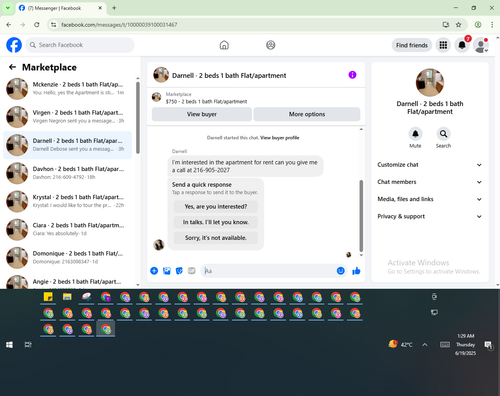
Task: Open File Explorer from the taskbar
Action: [67, 297]
